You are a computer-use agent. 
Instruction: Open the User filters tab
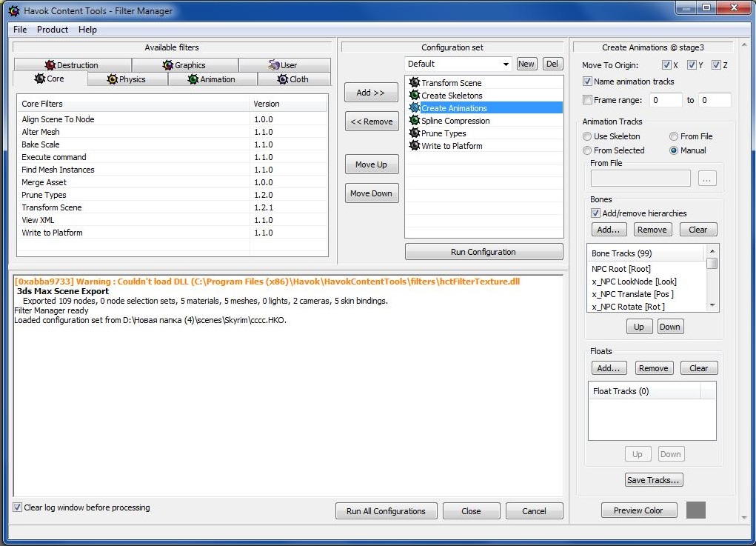click(x=284, y=65)
